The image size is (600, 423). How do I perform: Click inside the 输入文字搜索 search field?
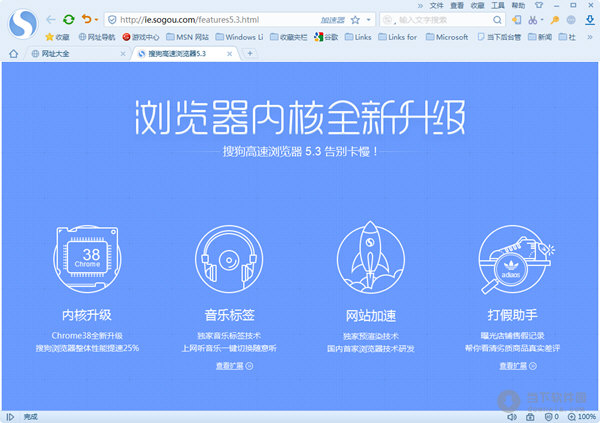pyautogui.click(x=444, y=20)
